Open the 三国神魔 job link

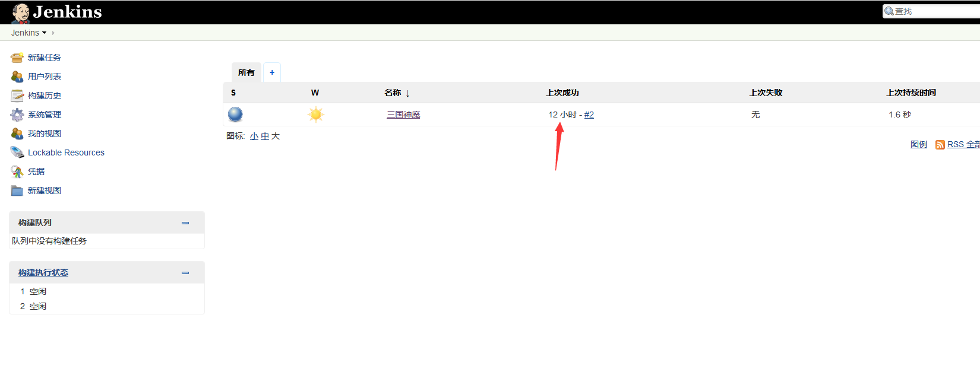403,115
